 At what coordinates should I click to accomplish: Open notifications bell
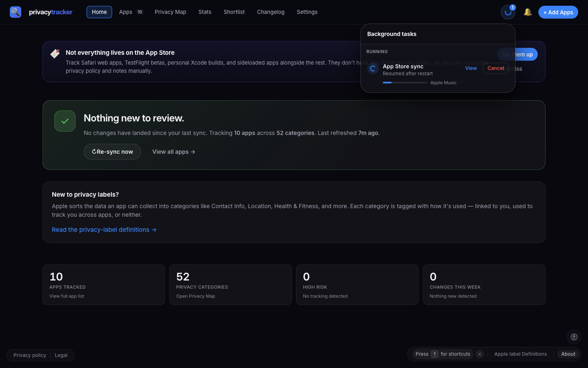[x=528, y=12]
